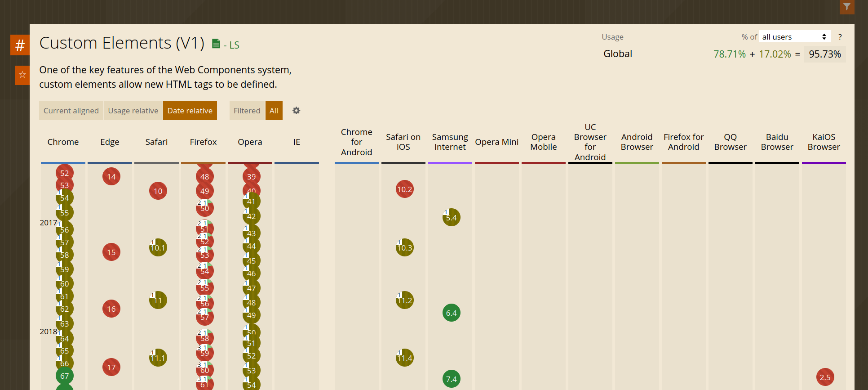Select Edge version 15 bubble
This screenshot has height=390, width=868.
[x=111, y=252]
